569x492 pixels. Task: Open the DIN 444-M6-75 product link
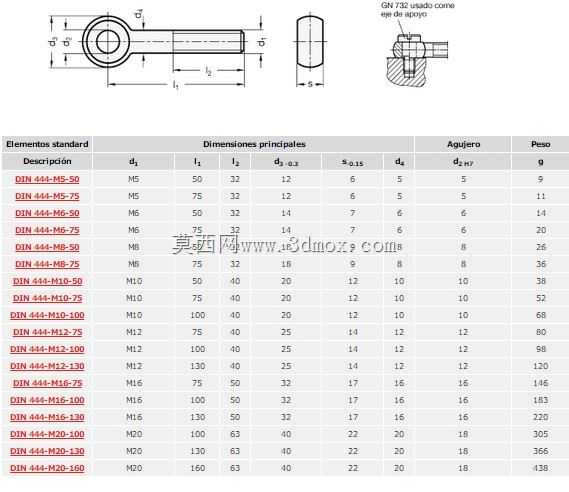tap(47, 230)
